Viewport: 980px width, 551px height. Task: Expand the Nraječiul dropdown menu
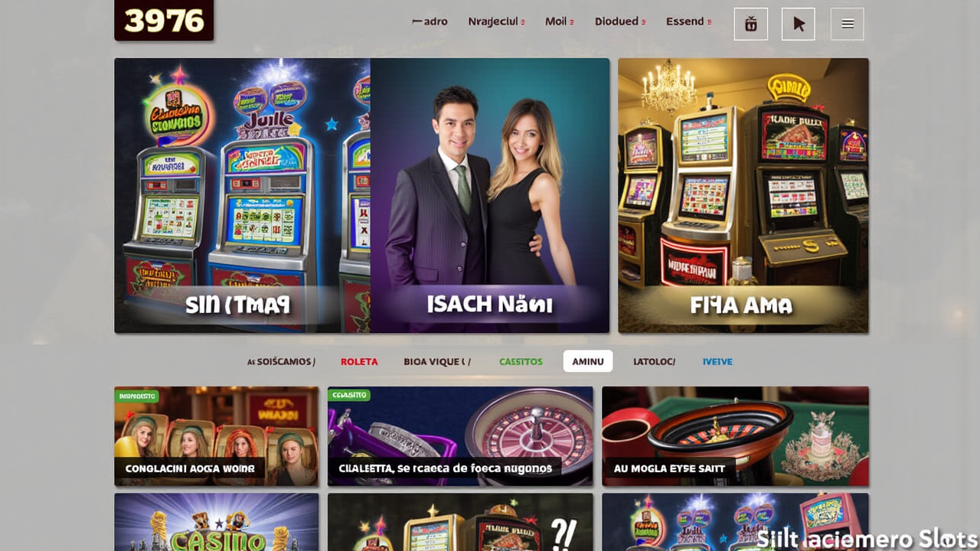496,21
